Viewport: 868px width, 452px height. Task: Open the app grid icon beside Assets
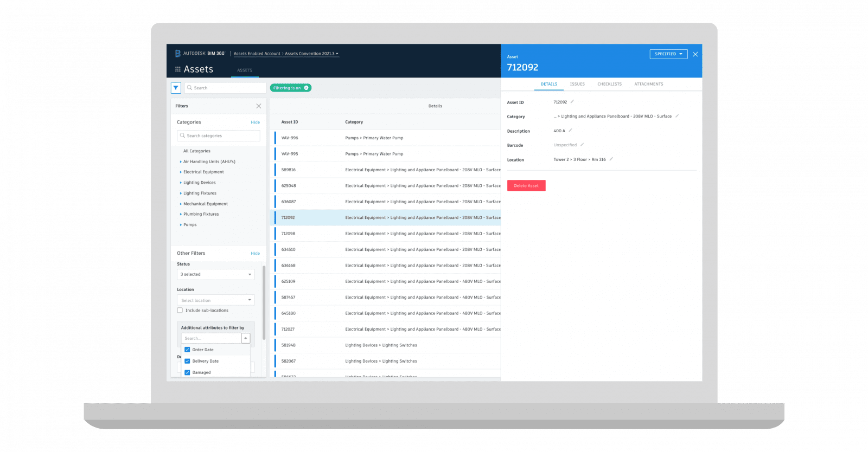pyautogui.click(x=177, y=69)
